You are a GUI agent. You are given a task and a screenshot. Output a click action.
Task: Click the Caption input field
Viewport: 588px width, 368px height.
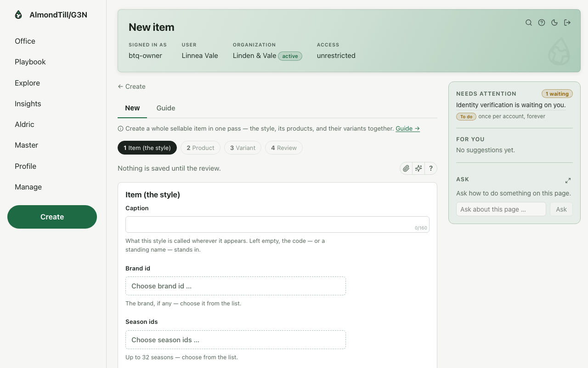pyautogui.click(x=277, y=224)
